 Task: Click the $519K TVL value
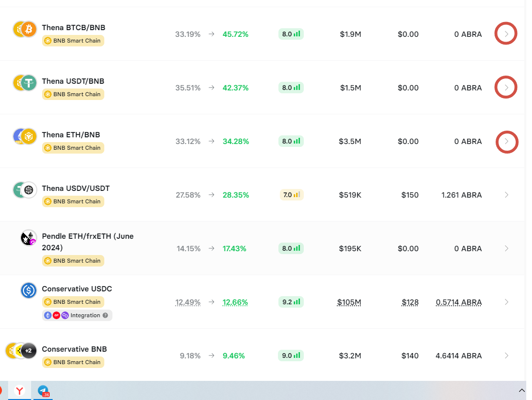pos(350,195)
